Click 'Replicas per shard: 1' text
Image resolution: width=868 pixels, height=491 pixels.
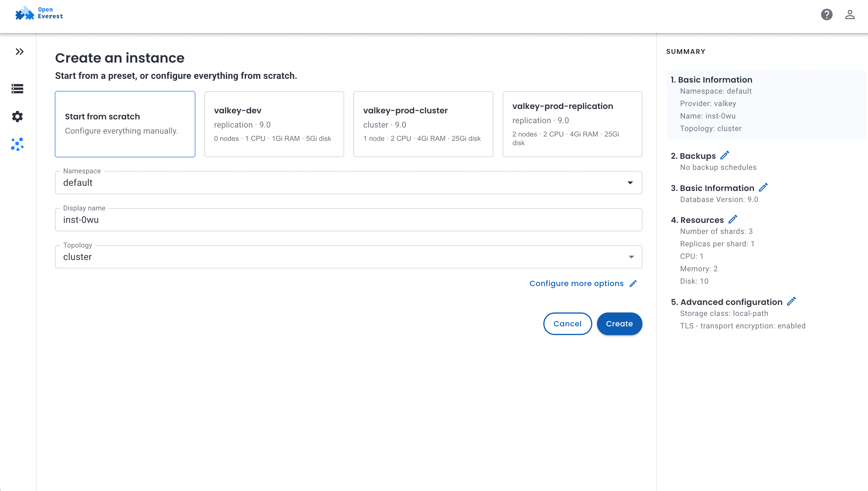(717, 244)
